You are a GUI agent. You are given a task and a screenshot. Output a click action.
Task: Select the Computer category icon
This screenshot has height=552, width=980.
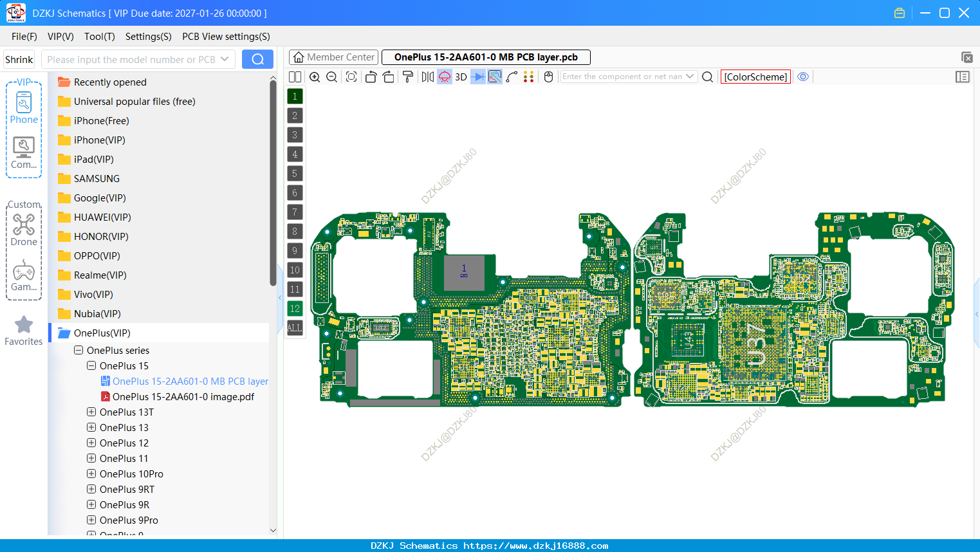point(24,153)
